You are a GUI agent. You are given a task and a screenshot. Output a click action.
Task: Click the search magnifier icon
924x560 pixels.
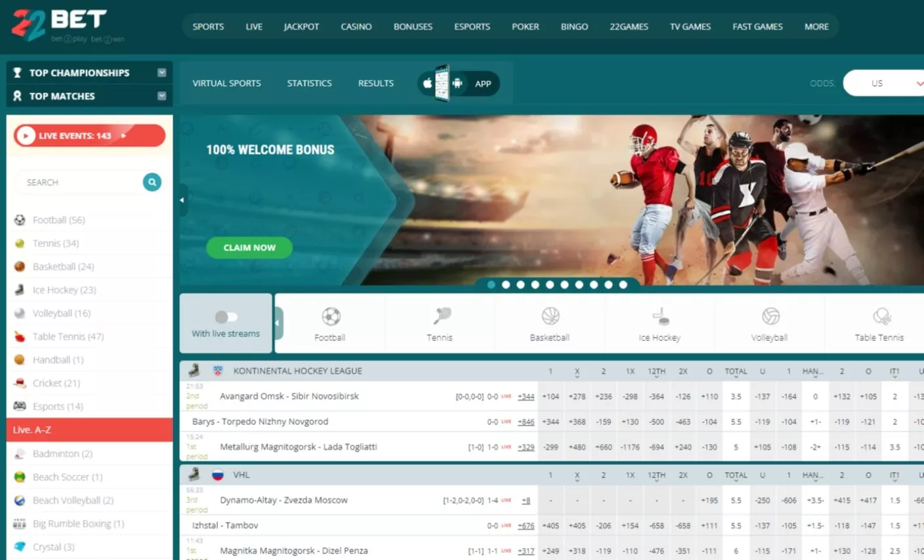click(x=152, y=182)
